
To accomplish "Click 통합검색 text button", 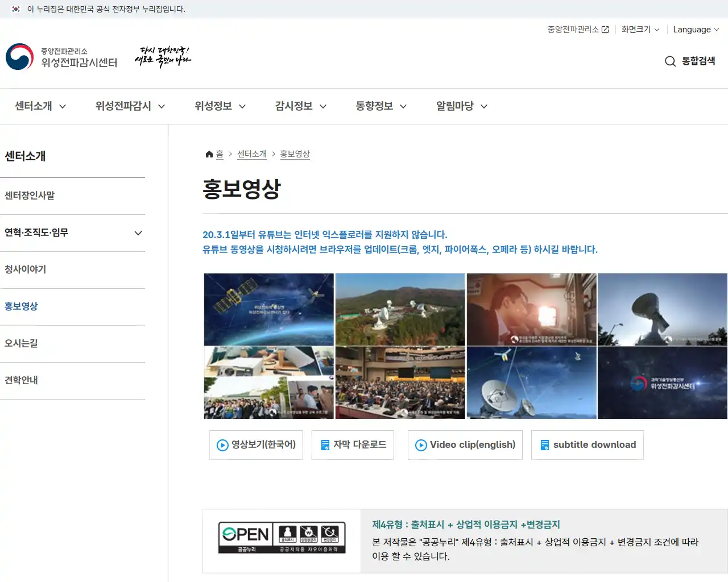I will pyautogui.click(x=698, y=61).
